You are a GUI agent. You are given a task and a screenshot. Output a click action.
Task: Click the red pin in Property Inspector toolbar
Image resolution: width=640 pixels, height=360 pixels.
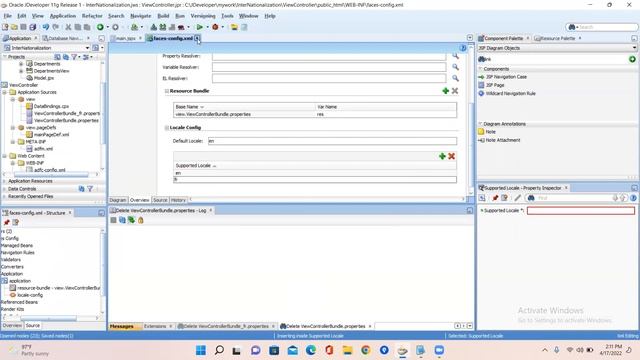[495, 198]
